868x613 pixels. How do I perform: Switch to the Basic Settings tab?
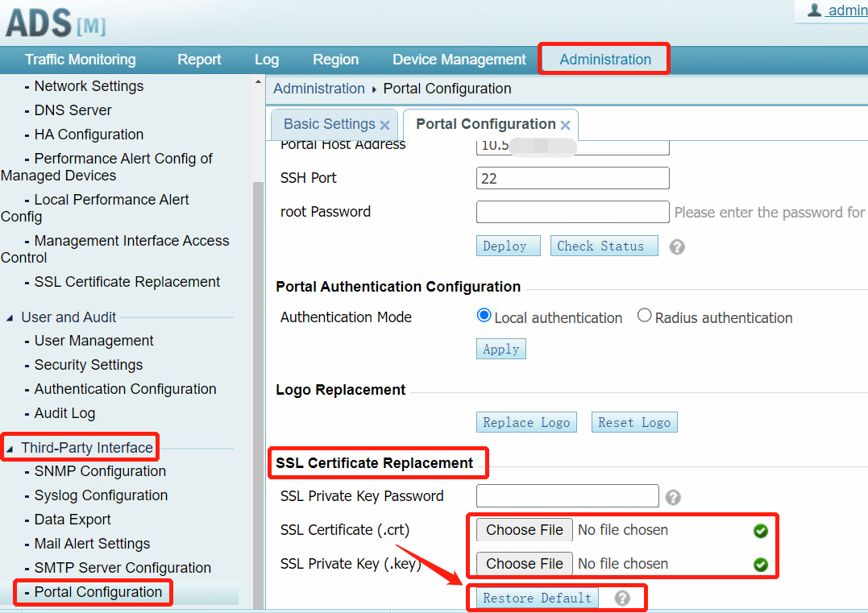329,124
